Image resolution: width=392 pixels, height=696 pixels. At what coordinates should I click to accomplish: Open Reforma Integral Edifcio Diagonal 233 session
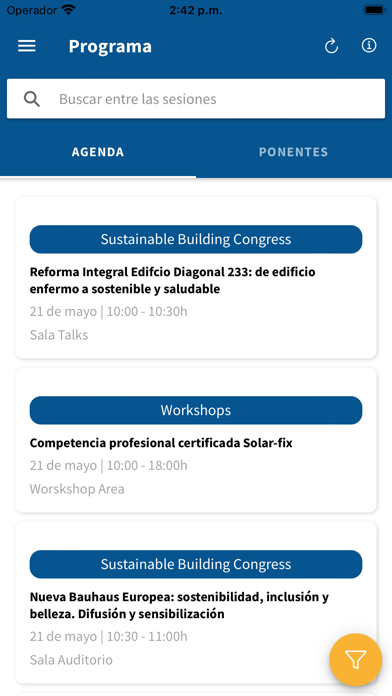(x=196, y=278)
